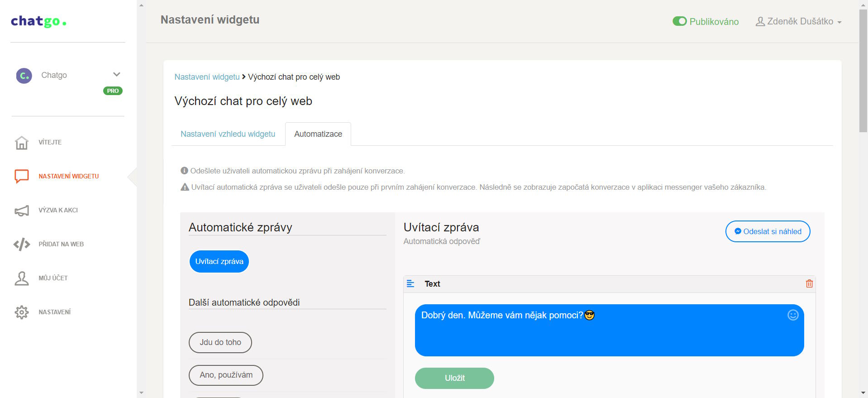Select the Uvítací zpráva message pill

[219, 261]
